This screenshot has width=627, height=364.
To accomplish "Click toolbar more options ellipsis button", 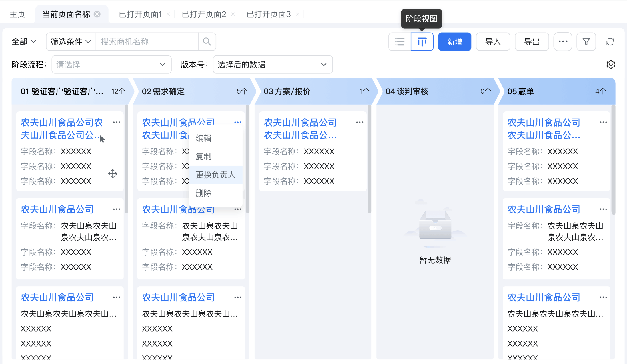I will point(563,42).
